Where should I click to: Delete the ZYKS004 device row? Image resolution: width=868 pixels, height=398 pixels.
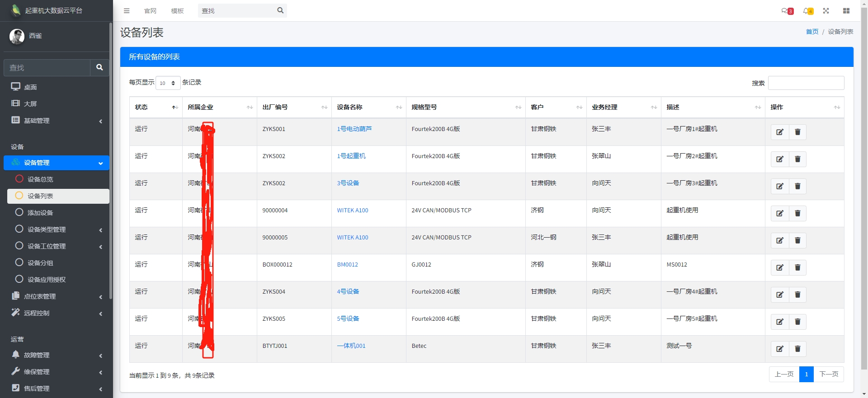(x=797, y=295)
